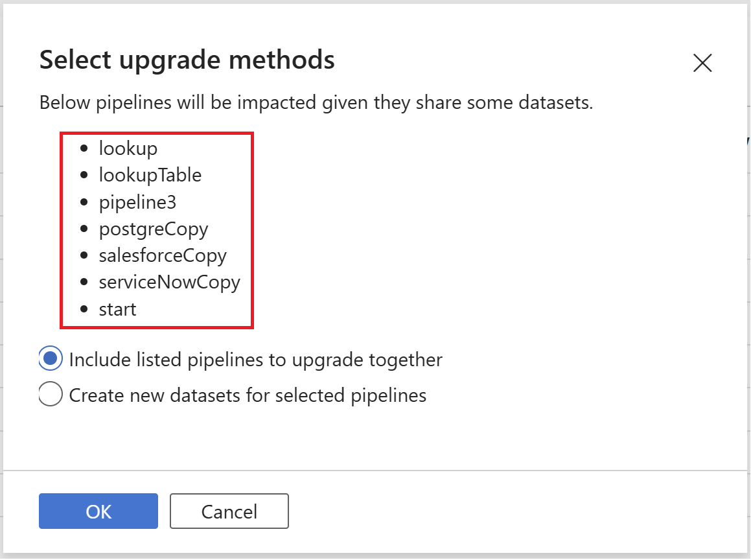Select salesforceCopy in the list
Screen dimensions: 751x560
pos(163,255)
